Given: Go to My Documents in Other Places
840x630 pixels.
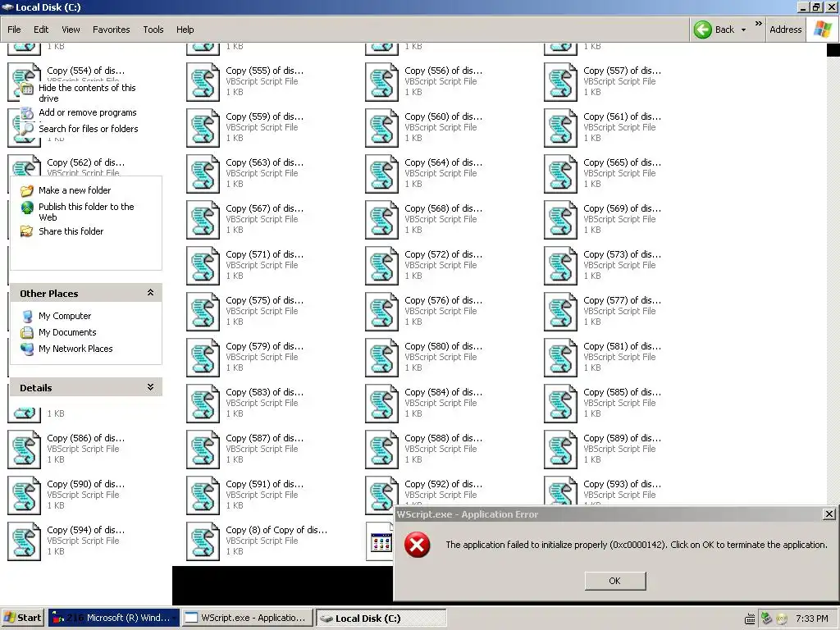Looking at the screenshot, I should (67, 332).
